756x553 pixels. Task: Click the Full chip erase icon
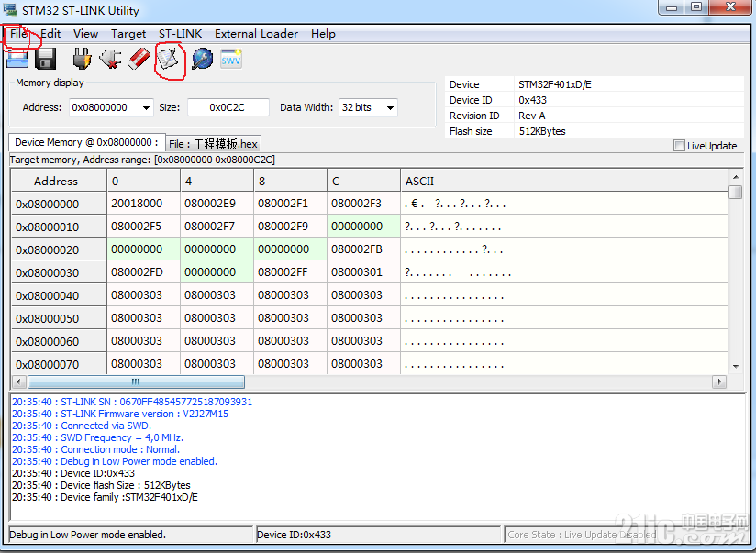(139, 59)
